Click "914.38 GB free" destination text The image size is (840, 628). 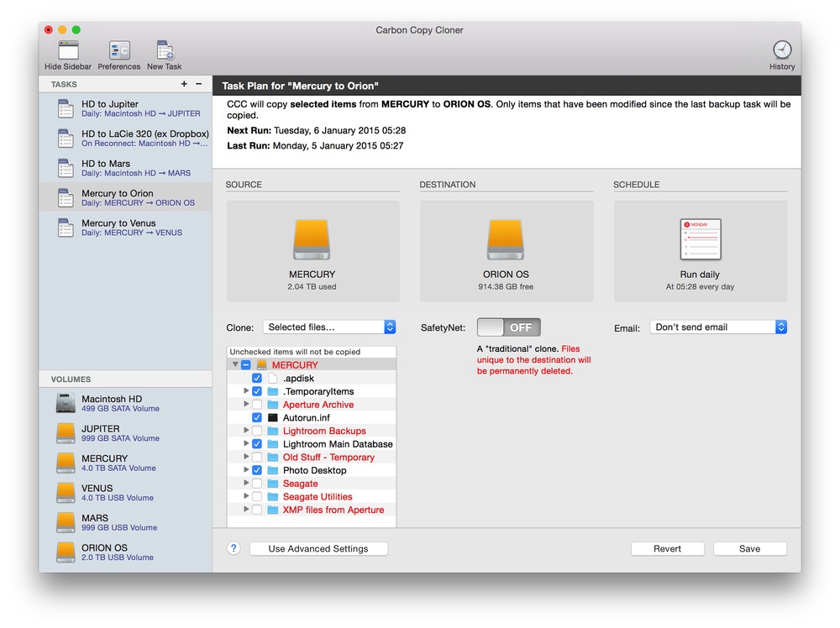pyautogui.click(x=506, y=287)
